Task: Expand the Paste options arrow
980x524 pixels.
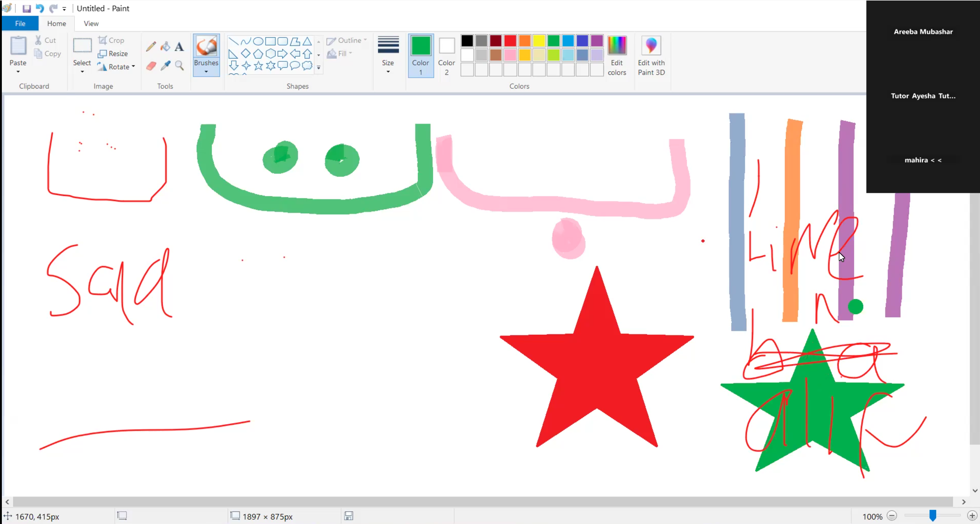Action: point(18,72)
